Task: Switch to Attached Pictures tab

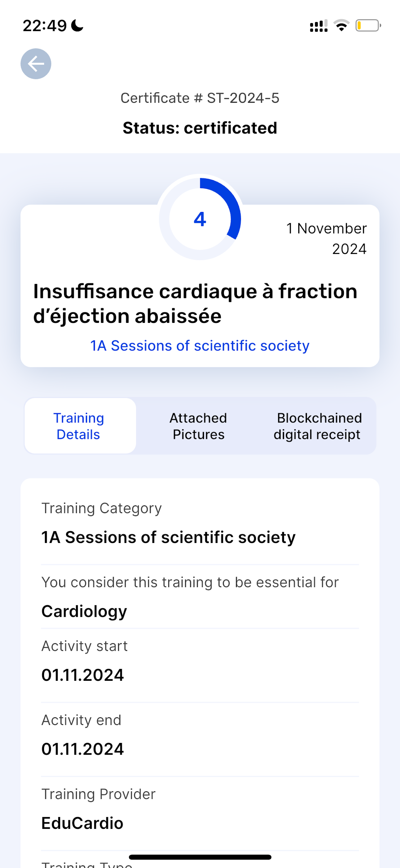Action: [x=199, y=426]
